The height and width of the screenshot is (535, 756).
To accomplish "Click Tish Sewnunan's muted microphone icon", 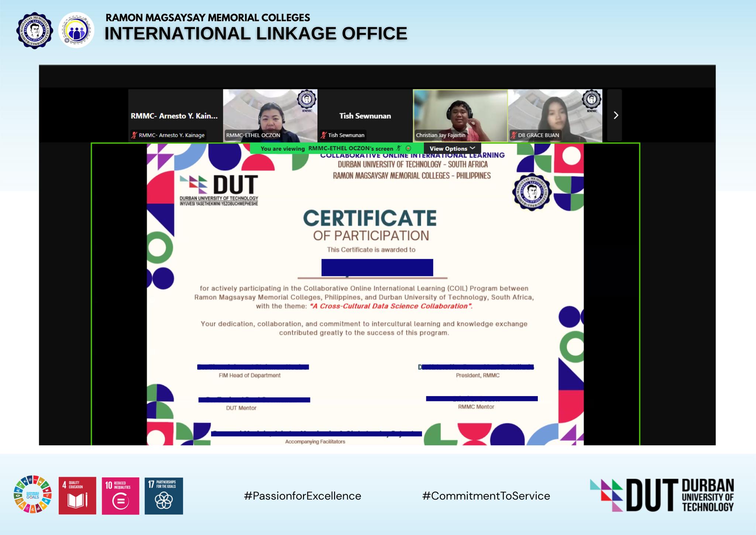I will (324, 135).
